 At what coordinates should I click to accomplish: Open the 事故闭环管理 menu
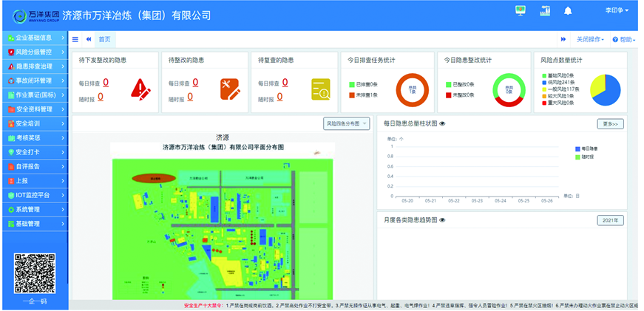pyautogui.click(x=35, y=81)
